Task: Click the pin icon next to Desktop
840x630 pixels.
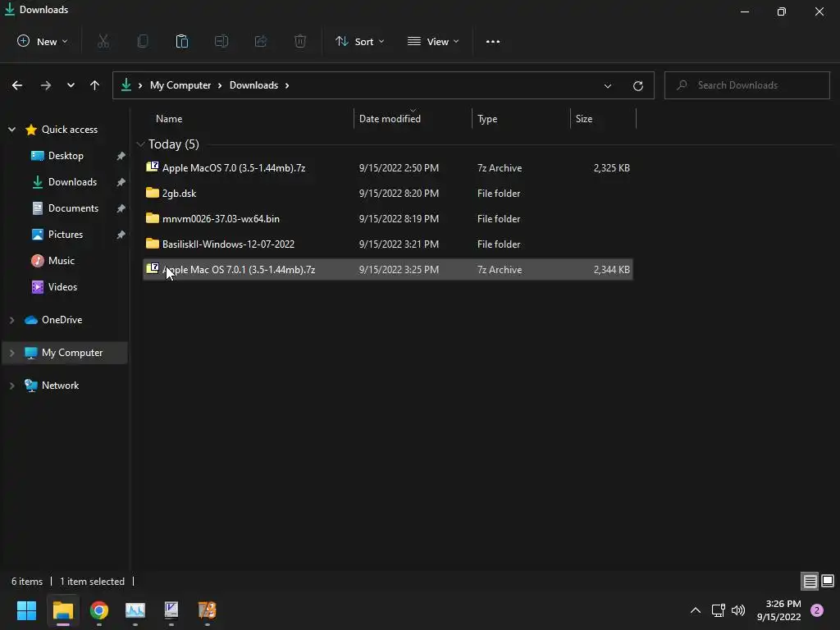Action: click(x=121, y=156)
